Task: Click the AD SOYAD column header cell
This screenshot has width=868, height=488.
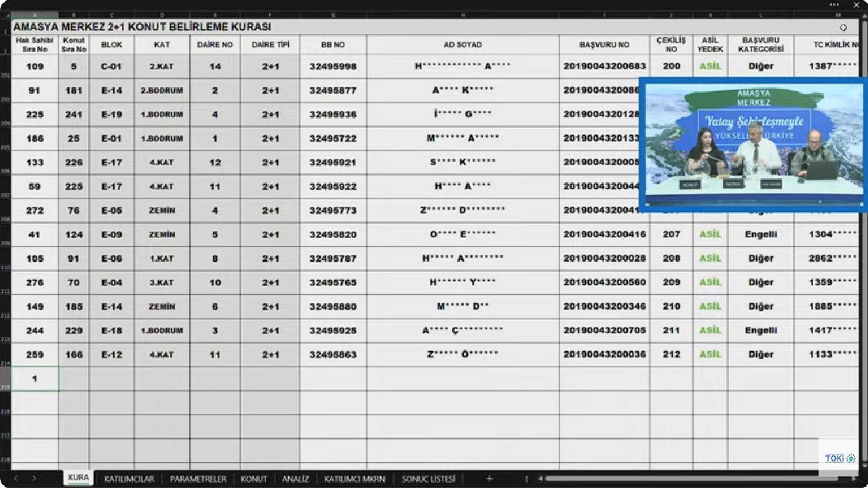Action: [462, 45]
